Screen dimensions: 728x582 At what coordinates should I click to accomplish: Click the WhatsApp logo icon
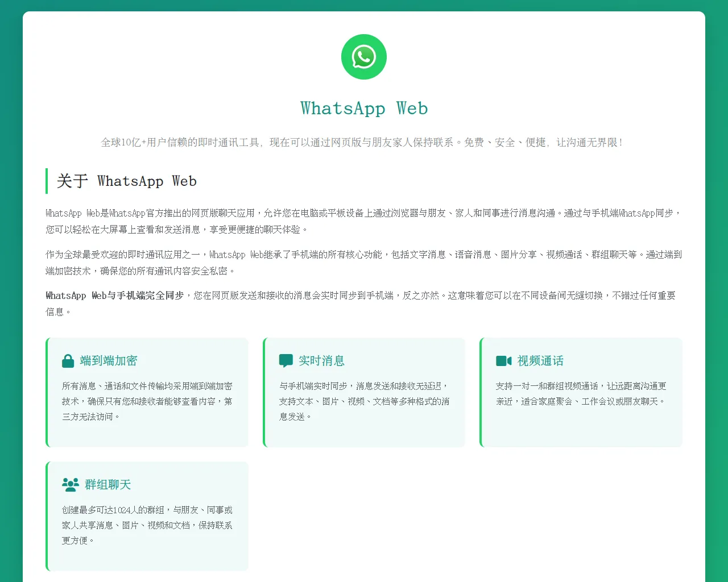(x=364, y=57)
